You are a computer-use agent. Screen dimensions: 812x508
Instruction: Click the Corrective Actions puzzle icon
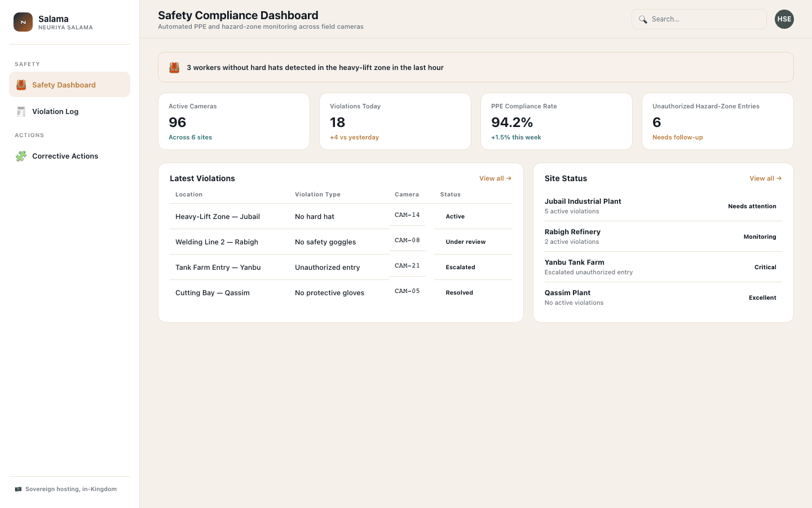[x=21, y=156]
